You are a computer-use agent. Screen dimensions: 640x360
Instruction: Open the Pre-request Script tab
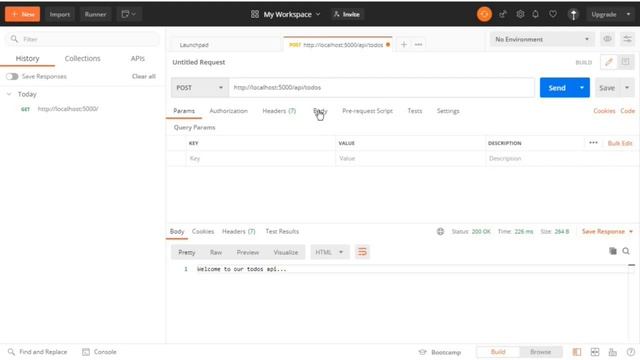pos(367,111)
